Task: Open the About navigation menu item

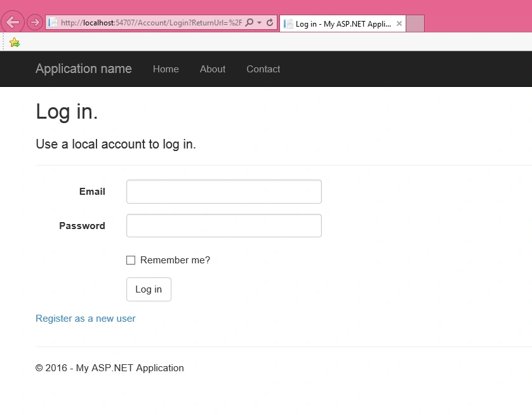Action: [x=213, y=69]
